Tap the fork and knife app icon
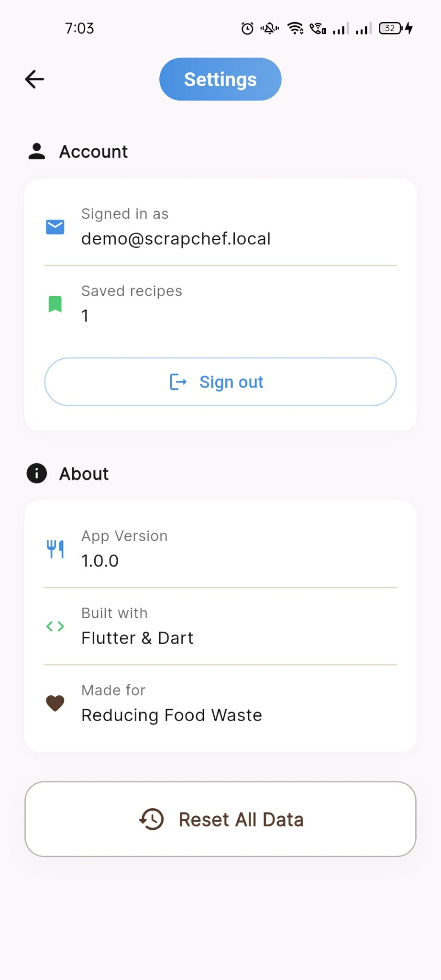441x980 pixels. coord(55,549)
